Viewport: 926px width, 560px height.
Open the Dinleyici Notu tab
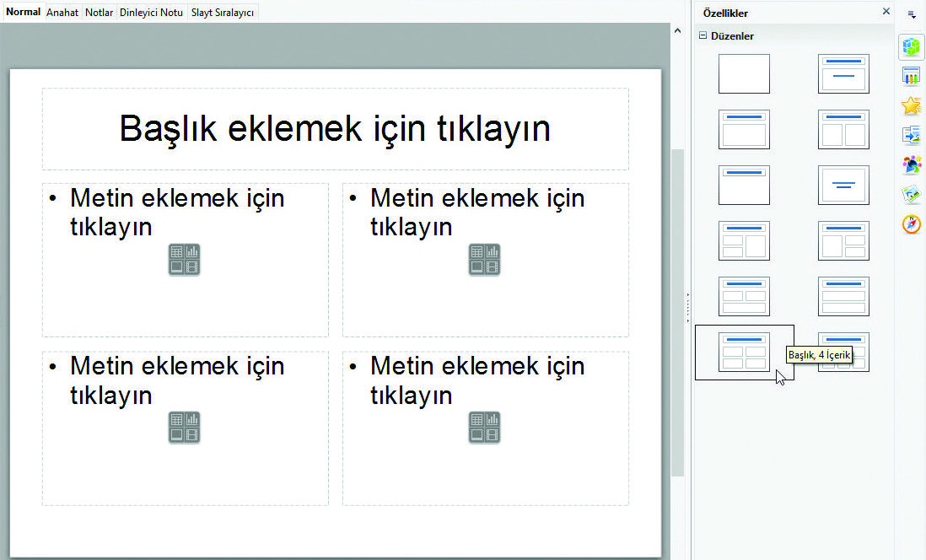(152, 13)
